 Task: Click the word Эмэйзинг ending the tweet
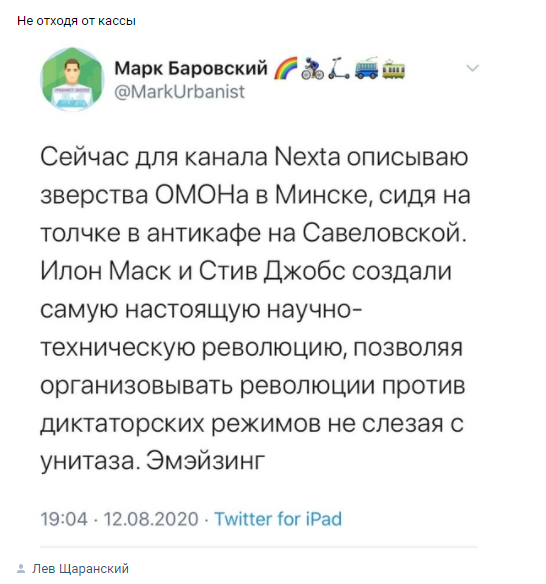coord(205,461)
